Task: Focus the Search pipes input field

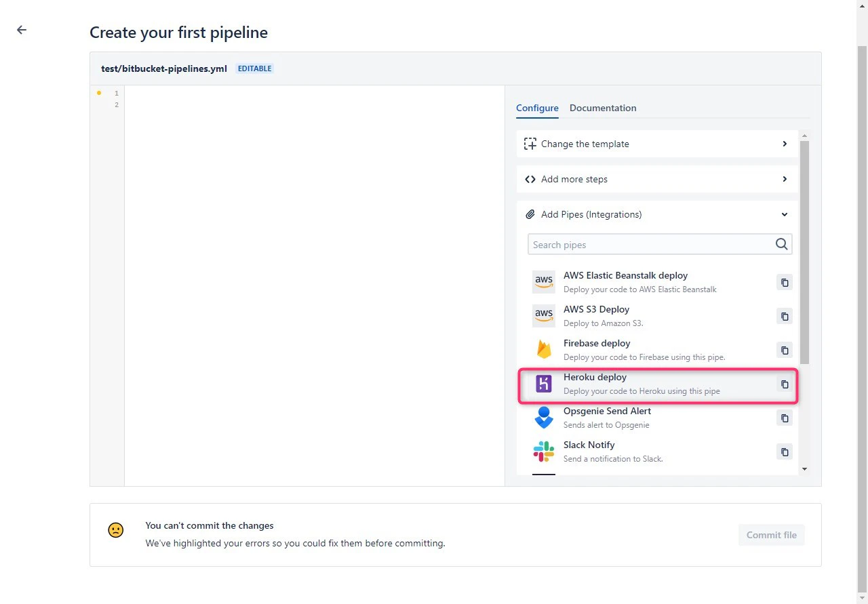Action: [659, 245]
